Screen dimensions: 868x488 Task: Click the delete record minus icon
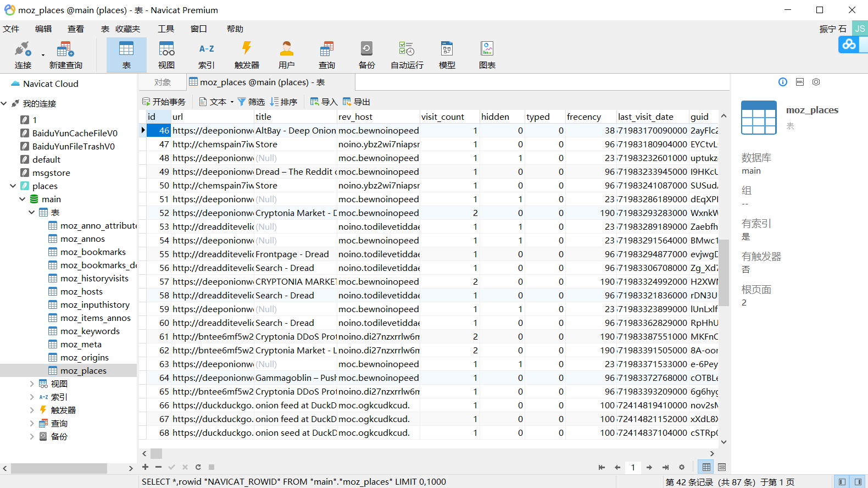pos(158,467)
